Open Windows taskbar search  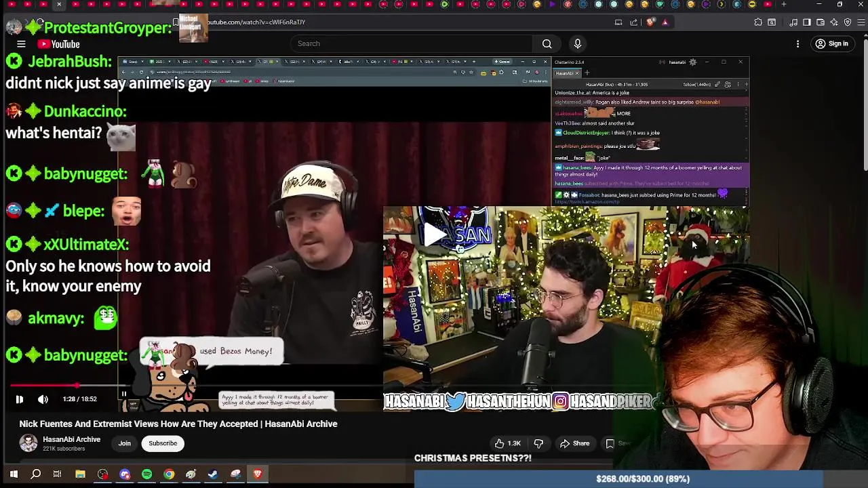tap(36, 474)
